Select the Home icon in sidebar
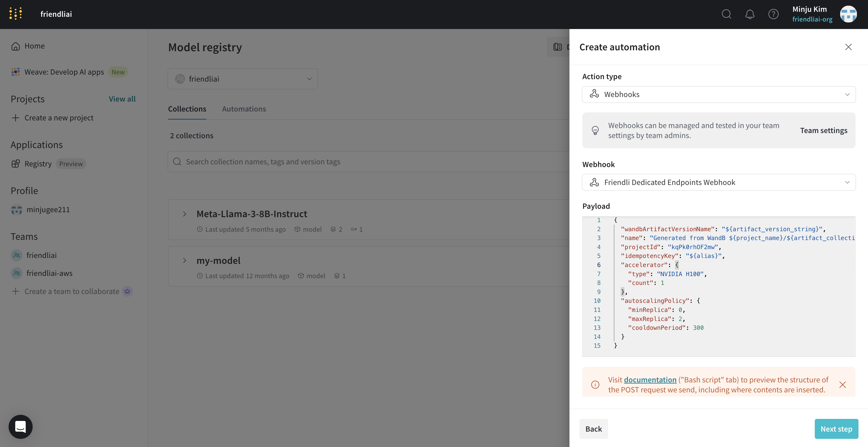 point(15,46)
